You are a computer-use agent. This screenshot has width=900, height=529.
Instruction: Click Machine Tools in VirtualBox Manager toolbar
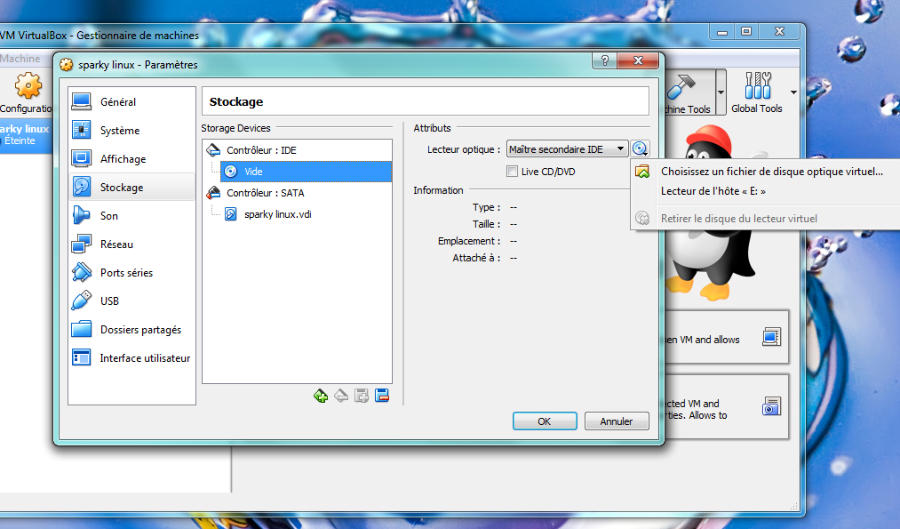click(x=689, y=93)
